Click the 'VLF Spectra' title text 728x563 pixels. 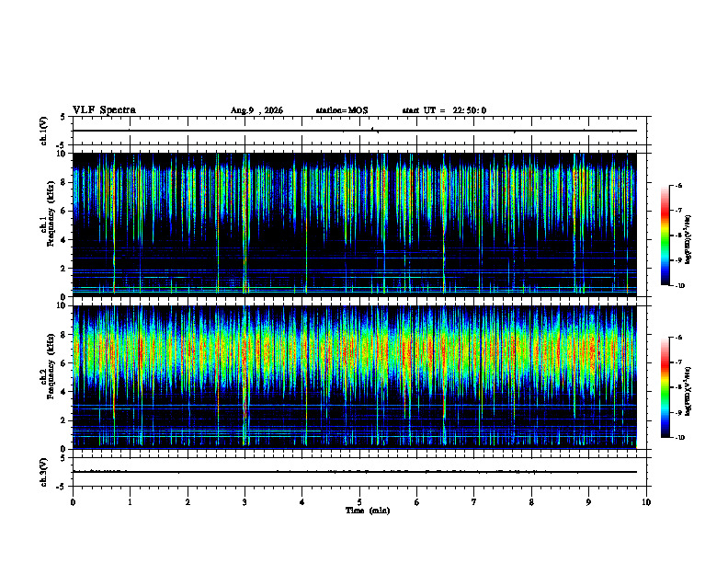(104, 110)
